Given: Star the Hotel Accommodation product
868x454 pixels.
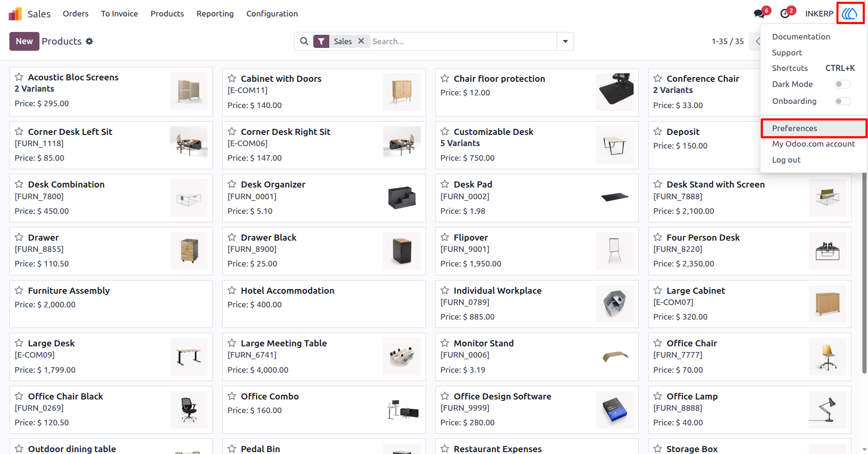Looking at the screenshot, I should click(232, 290).
